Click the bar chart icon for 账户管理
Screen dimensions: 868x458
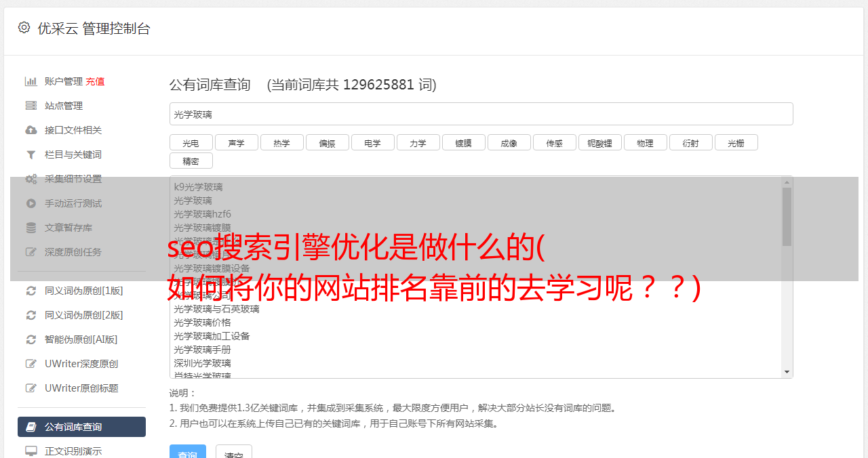(x=31, y=81)
